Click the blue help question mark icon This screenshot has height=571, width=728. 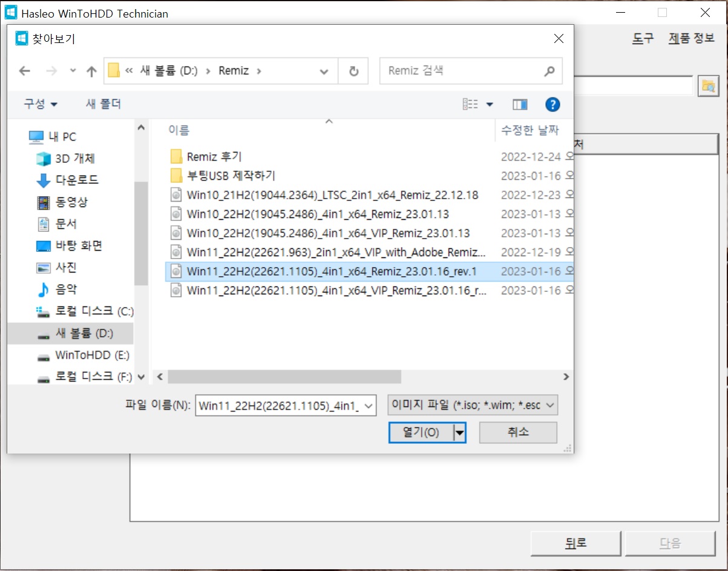coord(553,104)
